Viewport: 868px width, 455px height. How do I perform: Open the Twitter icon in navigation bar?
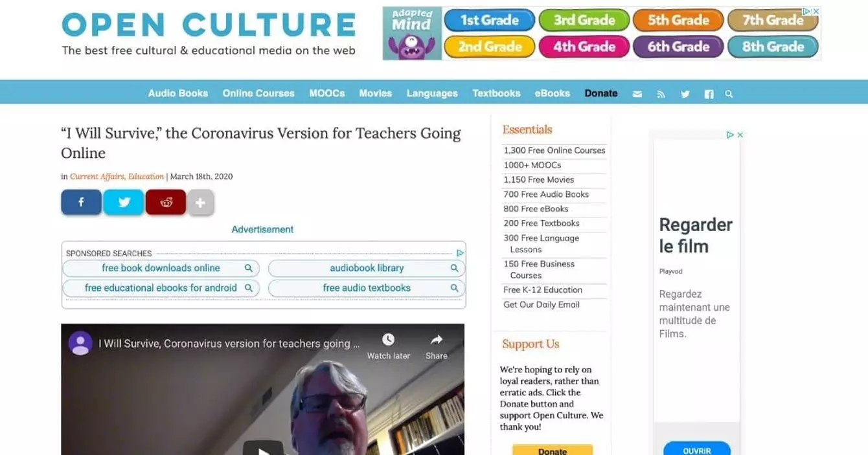(685, 94)
